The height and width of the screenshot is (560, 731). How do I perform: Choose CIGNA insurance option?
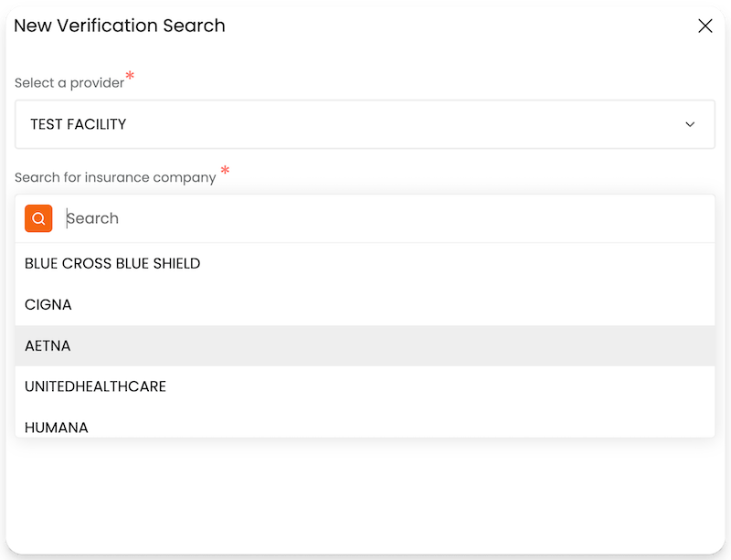click(48, 305)
